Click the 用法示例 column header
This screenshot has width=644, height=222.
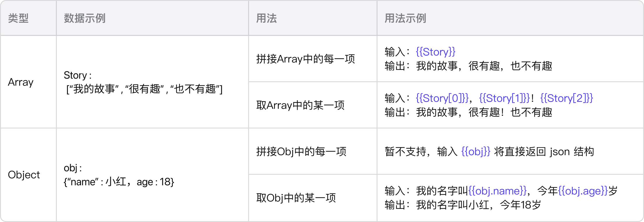(405, 18)
